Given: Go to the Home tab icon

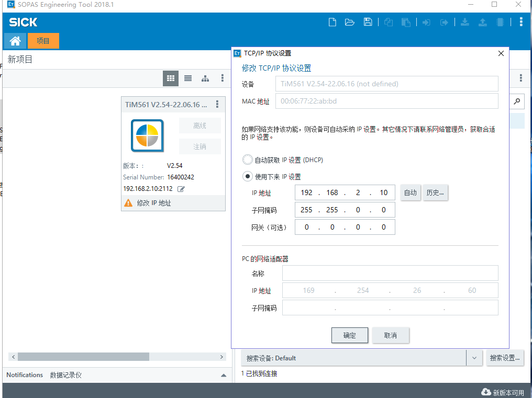Looking at the screenshot, I should (15, 41).
